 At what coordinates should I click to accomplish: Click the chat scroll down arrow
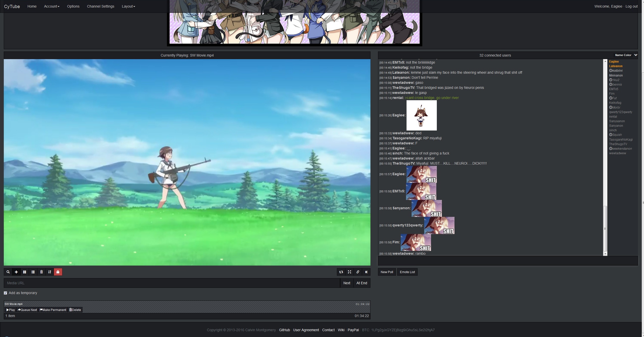coord(605,254)
